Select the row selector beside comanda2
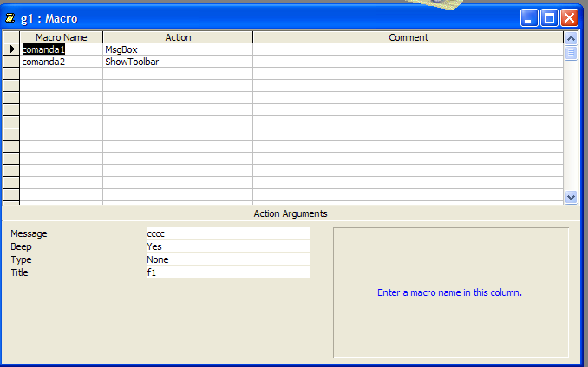 coord(11,62)
